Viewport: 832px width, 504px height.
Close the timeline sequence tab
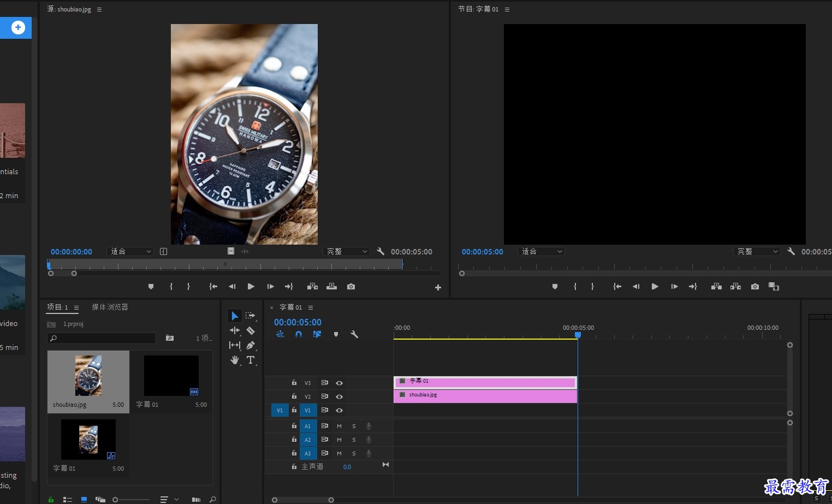coord(271,308)
